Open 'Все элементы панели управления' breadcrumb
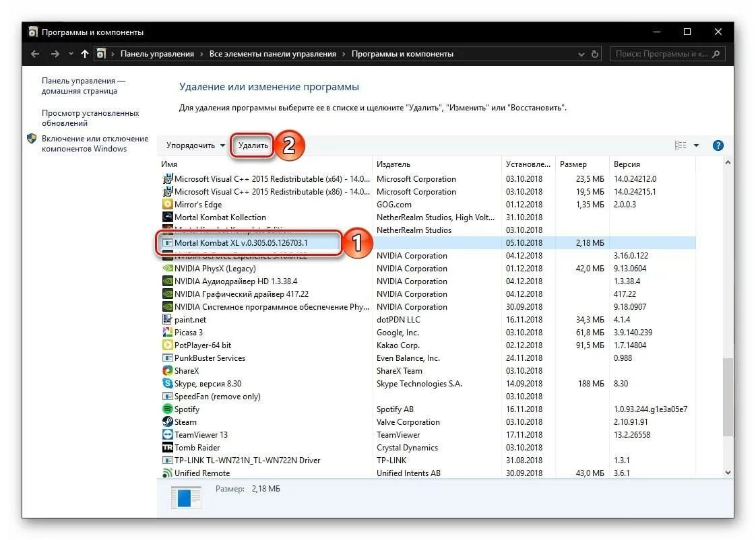The height and width of the screenshot is (540, 756). click(x=272, y=54)
